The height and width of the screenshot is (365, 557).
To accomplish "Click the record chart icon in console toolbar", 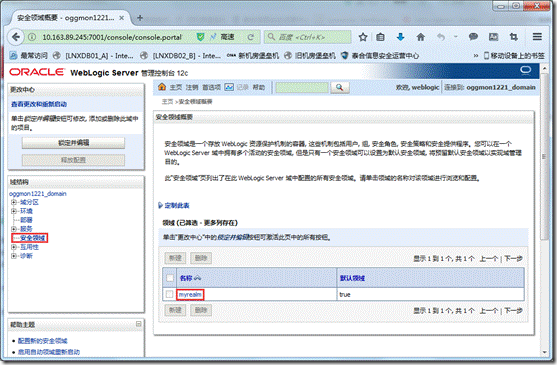I will tap(229, 87).
